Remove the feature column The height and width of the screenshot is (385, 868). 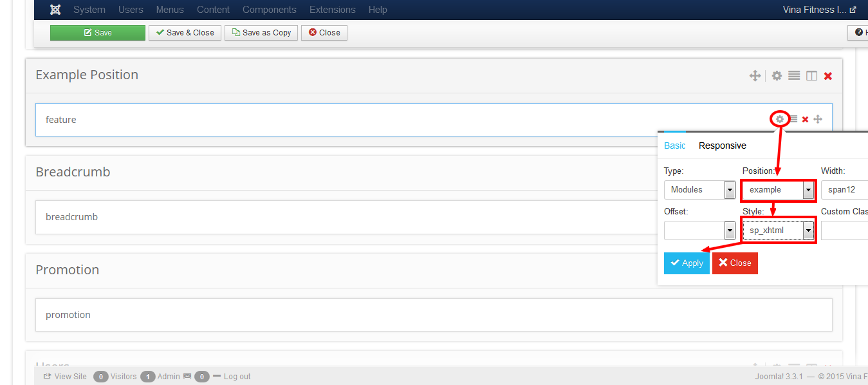coord(805,119)
